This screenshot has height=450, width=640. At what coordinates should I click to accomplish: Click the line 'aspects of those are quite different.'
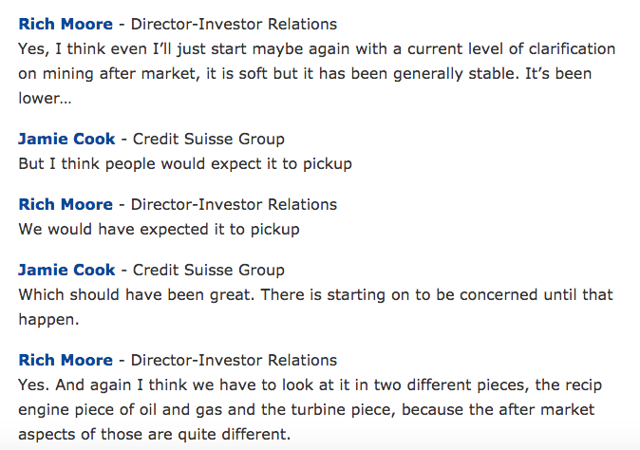click(155, 434)
